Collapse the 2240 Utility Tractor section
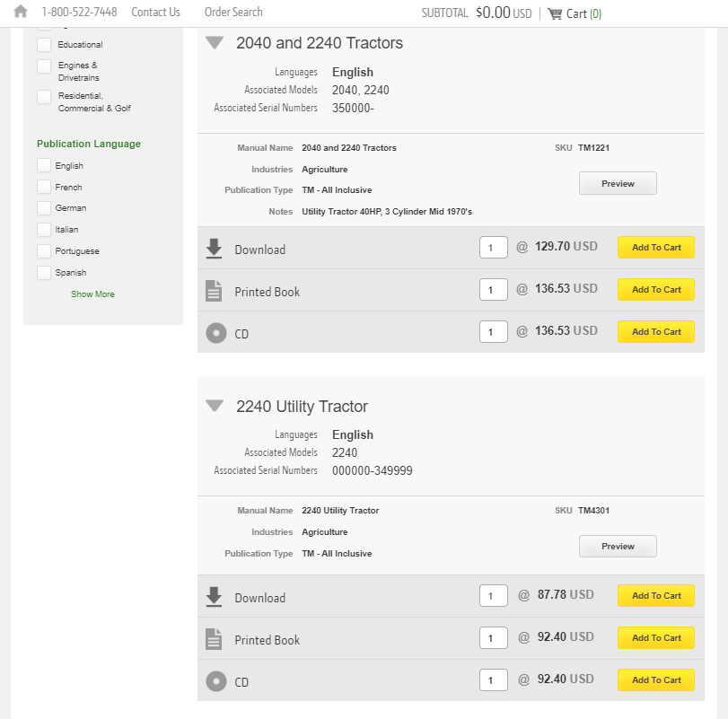The image size is (728, 719). coord(215,406)
